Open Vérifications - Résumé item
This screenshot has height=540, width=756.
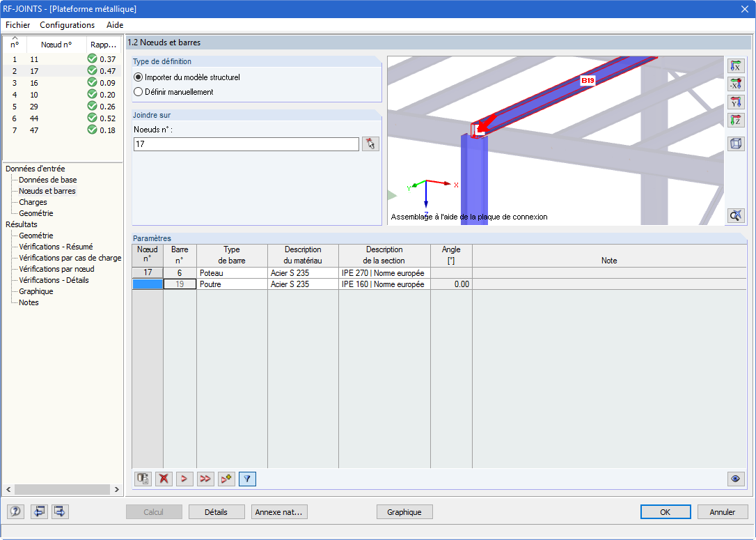(x=56, y=246)
